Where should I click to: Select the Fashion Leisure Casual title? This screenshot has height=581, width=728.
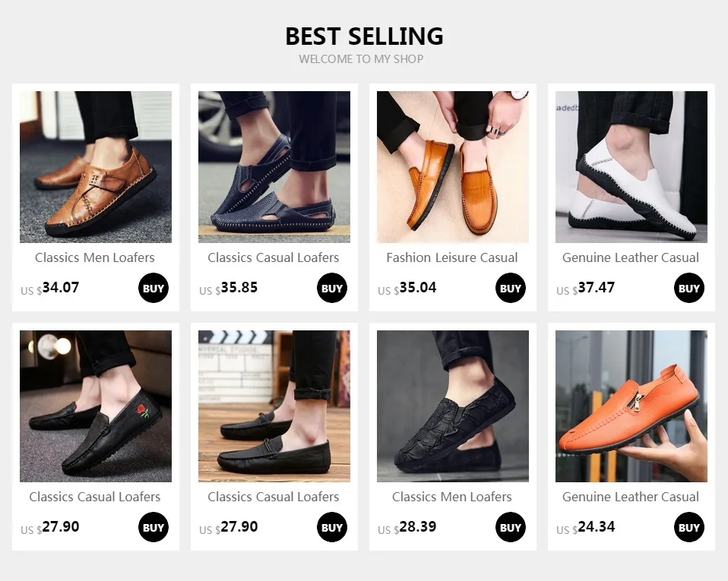click(452, 257)
